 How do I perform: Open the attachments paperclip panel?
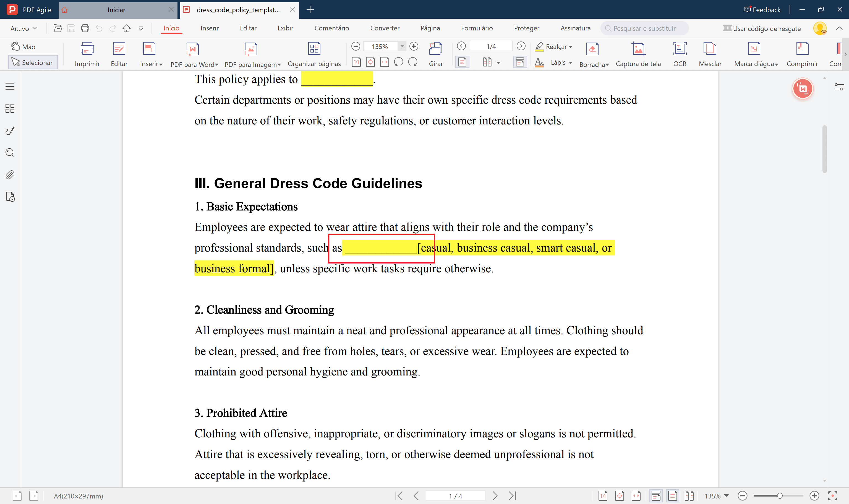click(x=10, y=175)
